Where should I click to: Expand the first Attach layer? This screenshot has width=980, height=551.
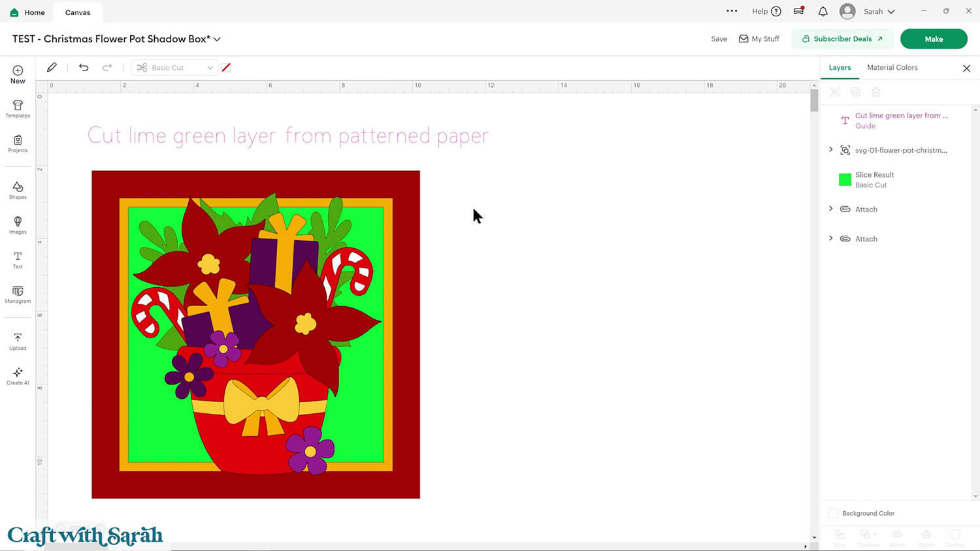[831, 209]
